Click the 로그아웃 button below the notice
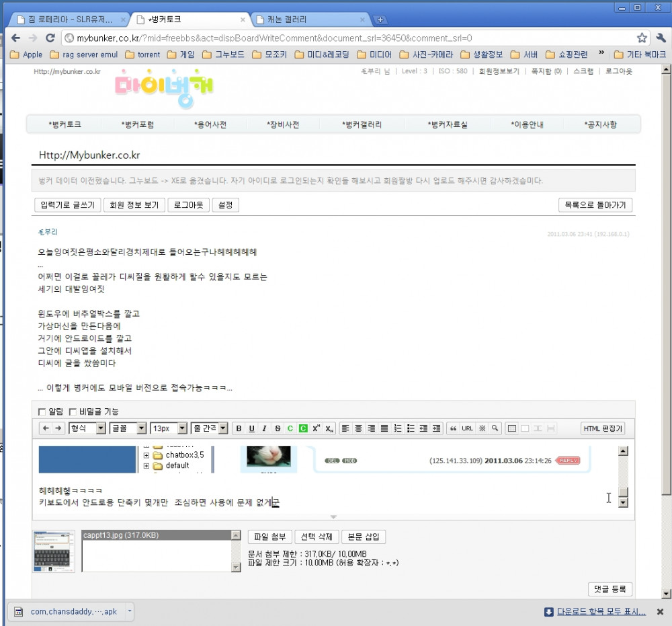Screen dimensions: 672x626 point(189,205)
